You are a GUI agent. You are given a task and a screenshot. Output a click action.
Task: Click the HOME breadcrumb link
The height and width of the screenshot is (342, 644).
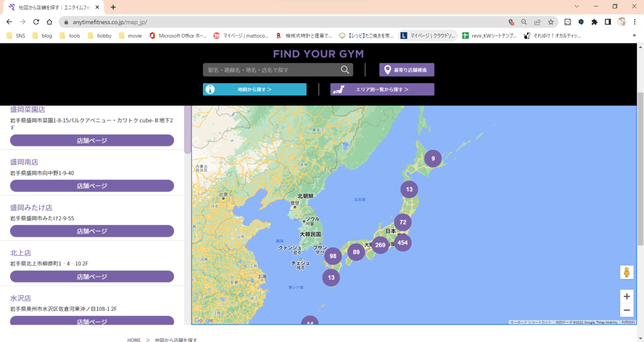coord(134,339)
